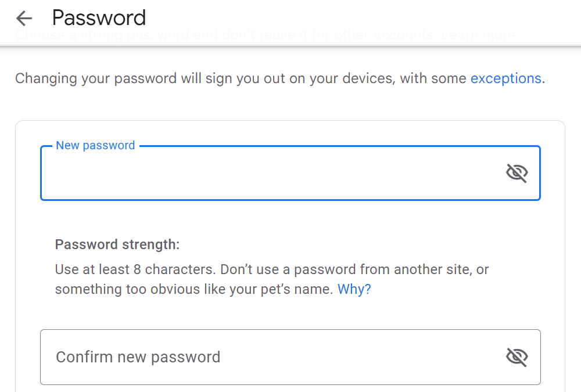The width and height of the screenshot is (581, 392).
Task: Click the "Confirm new password" placeholder text
Action: (138, 357)
